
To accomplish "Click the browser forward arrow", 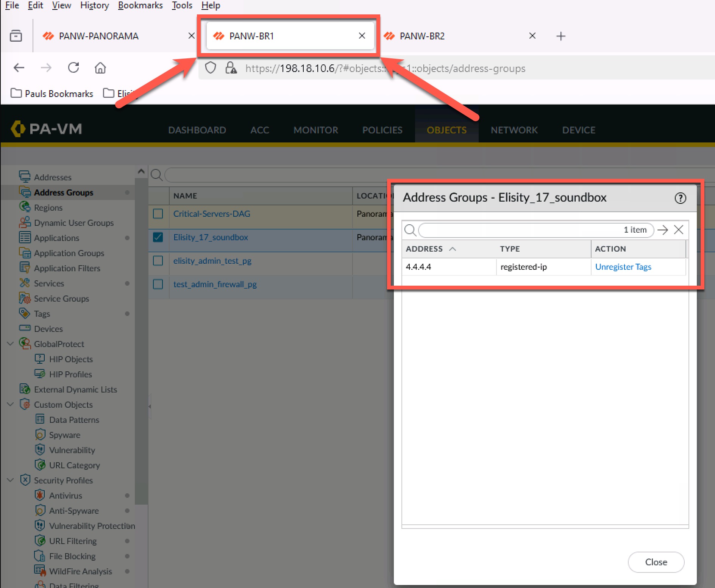I will (x=46, y=68).
